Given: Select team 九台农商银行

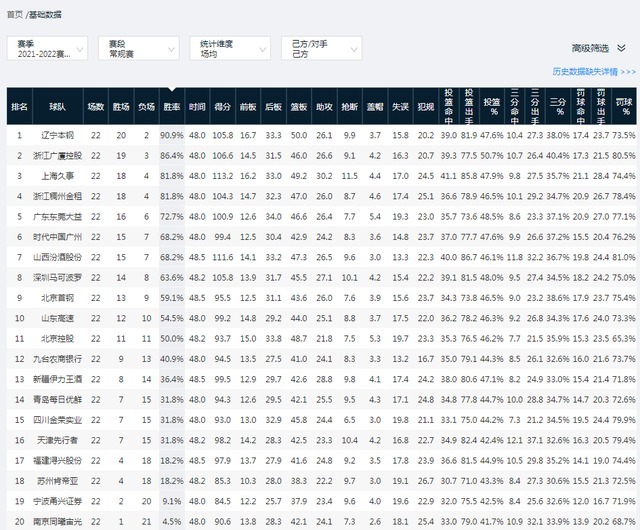Looking at the screenshot, I should point(58,359).
